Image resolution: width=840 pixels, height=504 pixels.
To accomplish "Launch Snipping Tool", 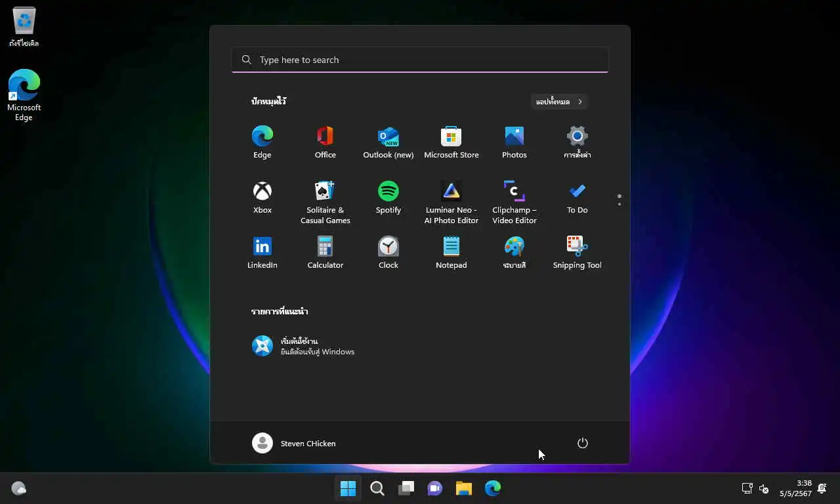I will coord(577,253).
